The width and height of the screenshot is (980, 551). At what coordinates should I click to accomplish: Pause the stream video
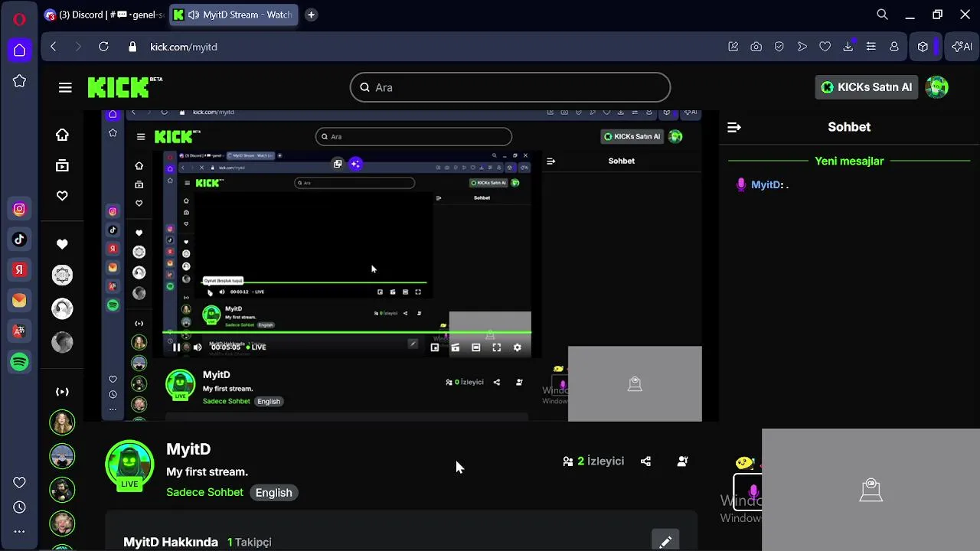[176, 347]
